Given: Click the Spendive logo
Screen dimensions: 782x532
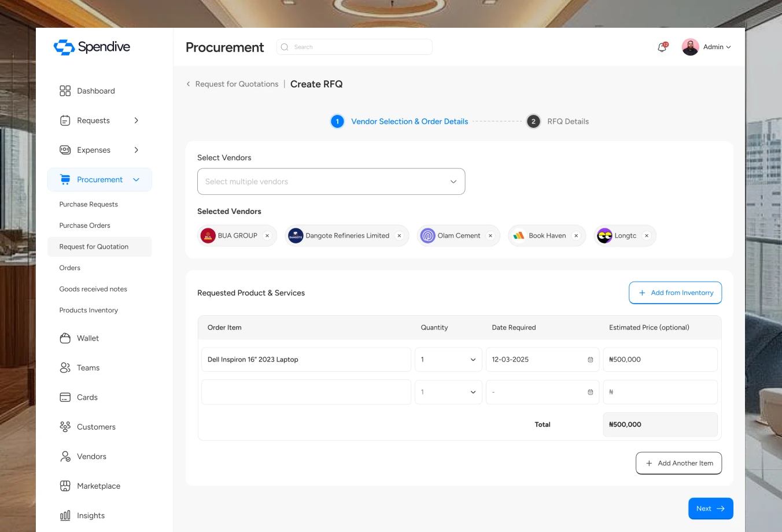Looking at the screenshot, I should [x=92, y=47].
